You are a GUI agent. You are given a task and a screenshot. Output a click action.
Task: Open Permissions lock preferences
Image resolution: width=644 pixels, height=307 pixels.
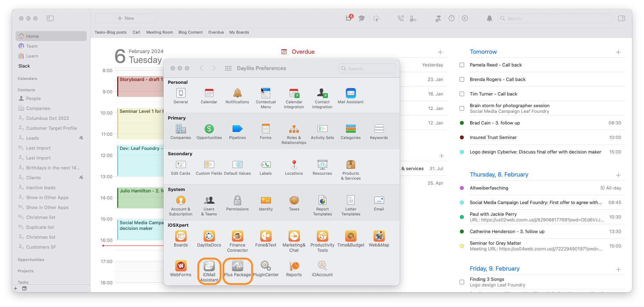click(x=237, y=200)
